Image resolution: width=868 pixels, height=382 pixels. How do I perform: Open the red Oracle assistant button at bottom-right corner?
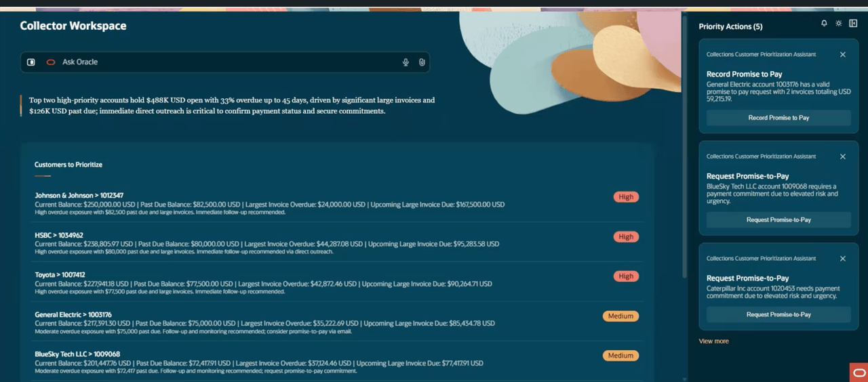click(x=859, y=373)
